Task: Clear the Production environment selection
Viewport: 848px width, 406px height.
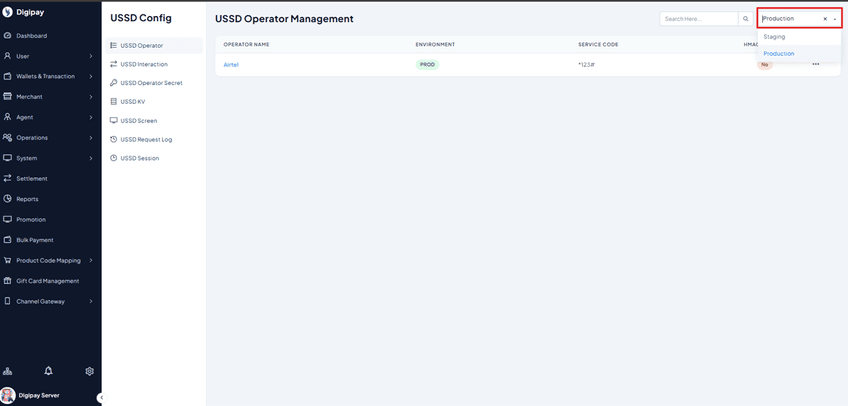Action: click(825, 18)
